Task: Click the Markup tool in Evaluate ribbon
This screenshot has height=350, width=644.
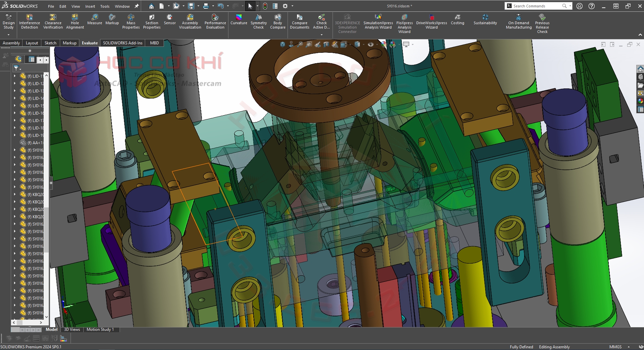Action: click(x=112, y=20)
